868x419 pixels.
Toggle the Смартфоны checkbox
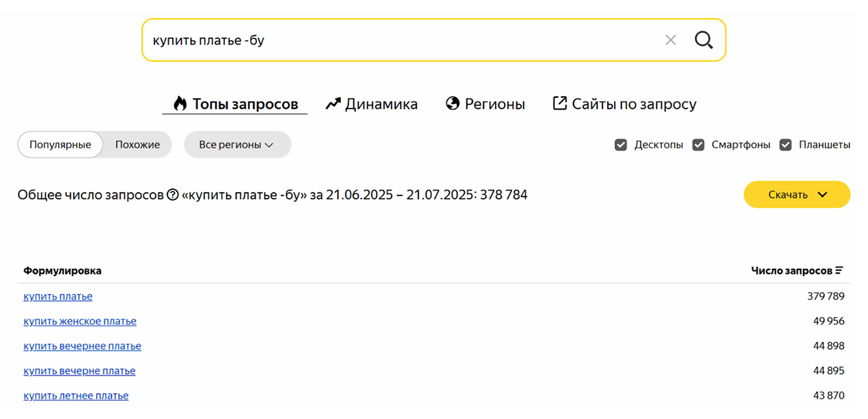(699, 145)
